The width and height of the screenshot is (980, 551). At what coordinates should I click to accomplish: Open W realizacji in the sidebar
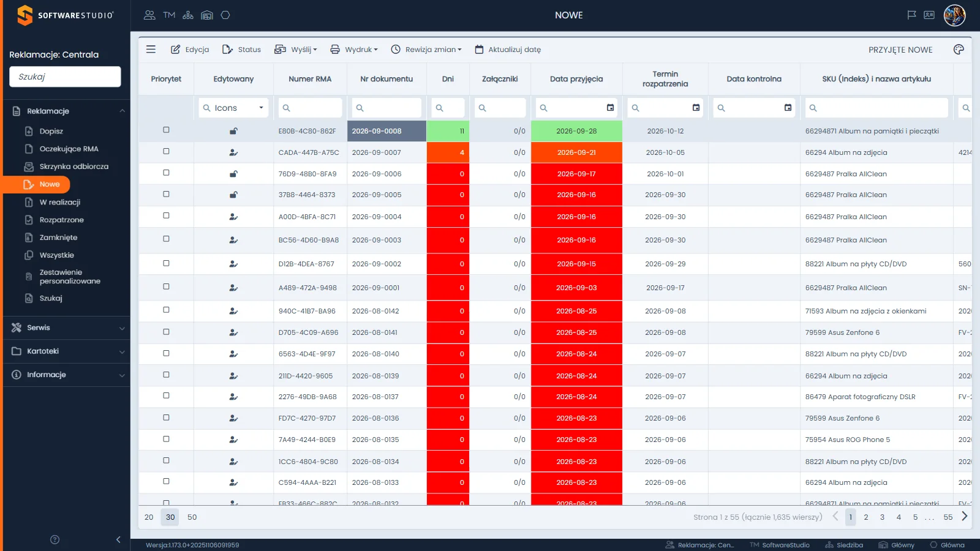[59, 202]
